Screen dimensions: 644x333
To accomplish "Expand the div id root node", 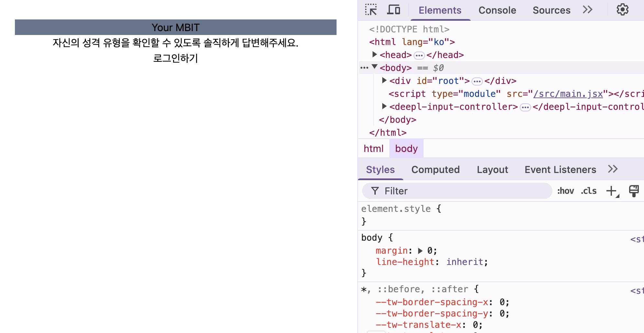I will 384,80.
